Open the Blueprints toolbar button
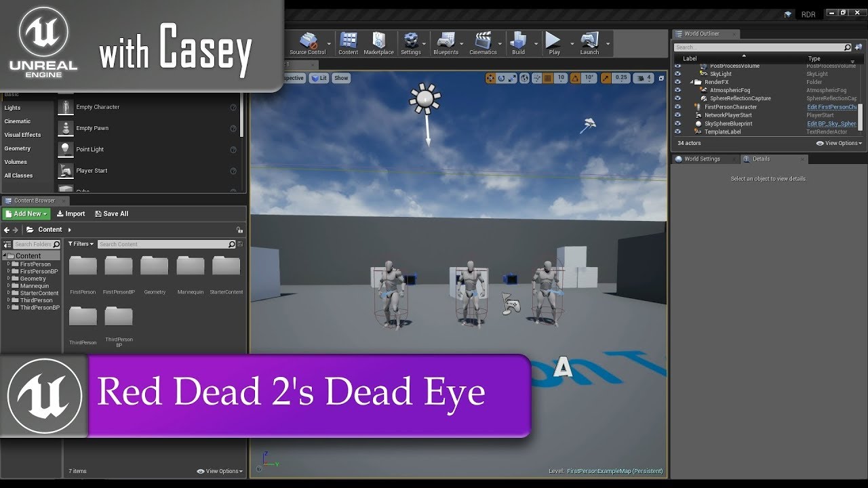This screenshot has height=488, width=868. click(446, 43)
